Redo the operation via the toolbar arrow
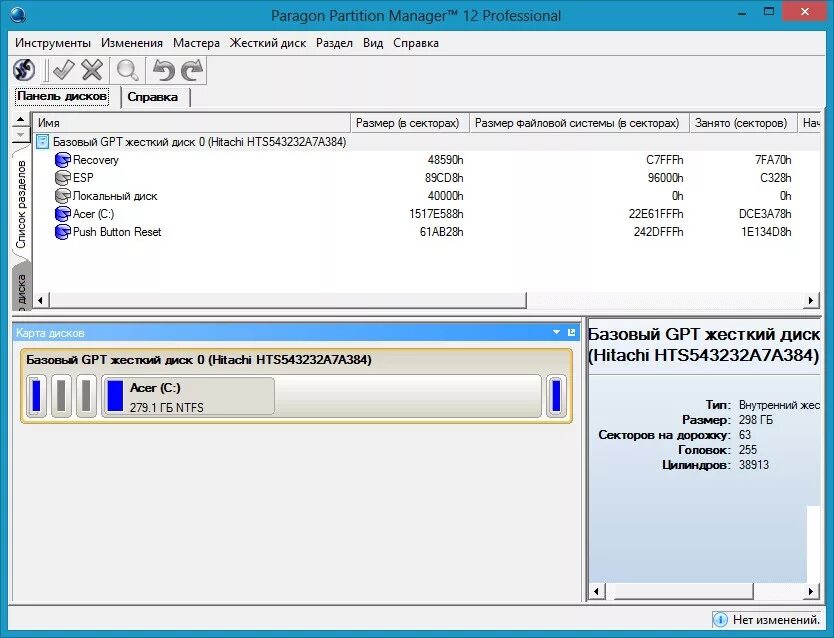Image resolution: width=834 pixels, height=638 pixels. [x=192, y=70]
